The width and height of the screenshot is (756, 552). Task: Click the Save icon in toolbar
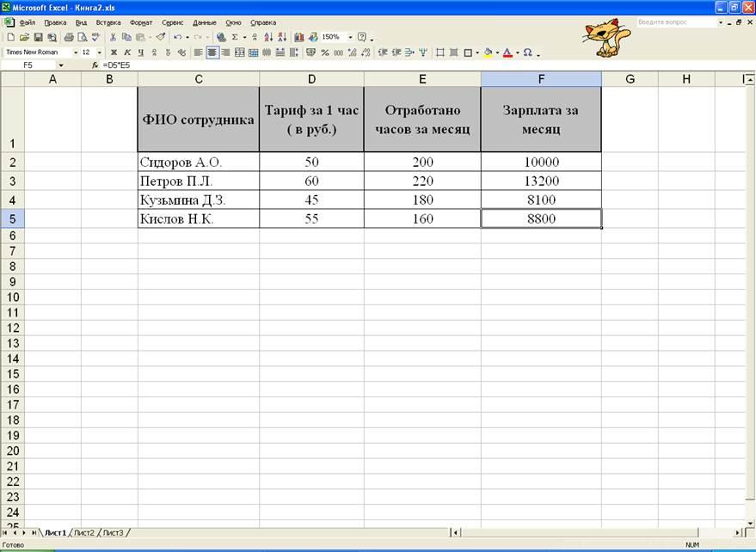click(38, 38)
